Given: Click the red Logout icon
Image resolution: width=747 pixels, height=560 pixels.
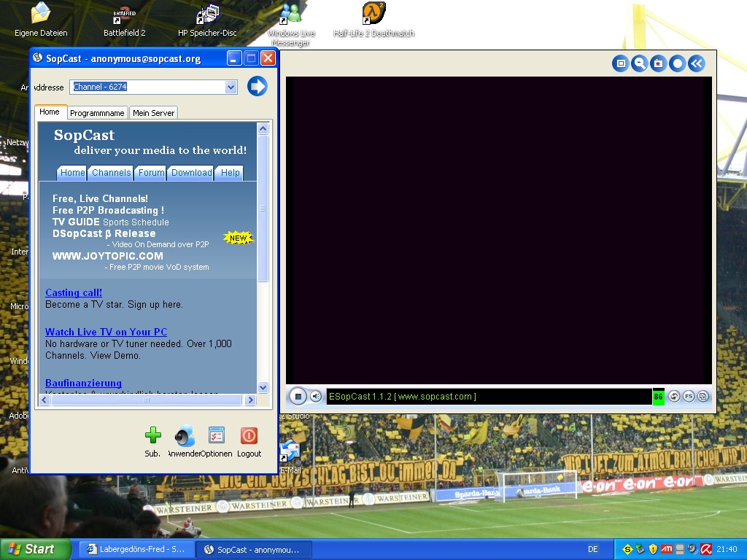Looking at the screenshot, I should click(249, 436).
